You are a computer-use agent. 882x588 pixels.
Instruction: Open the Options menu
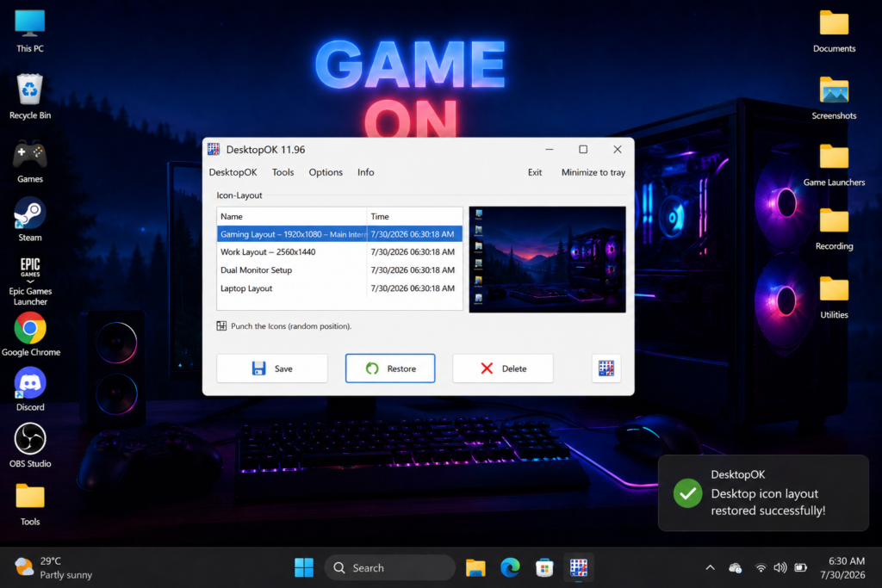[326, 172]
